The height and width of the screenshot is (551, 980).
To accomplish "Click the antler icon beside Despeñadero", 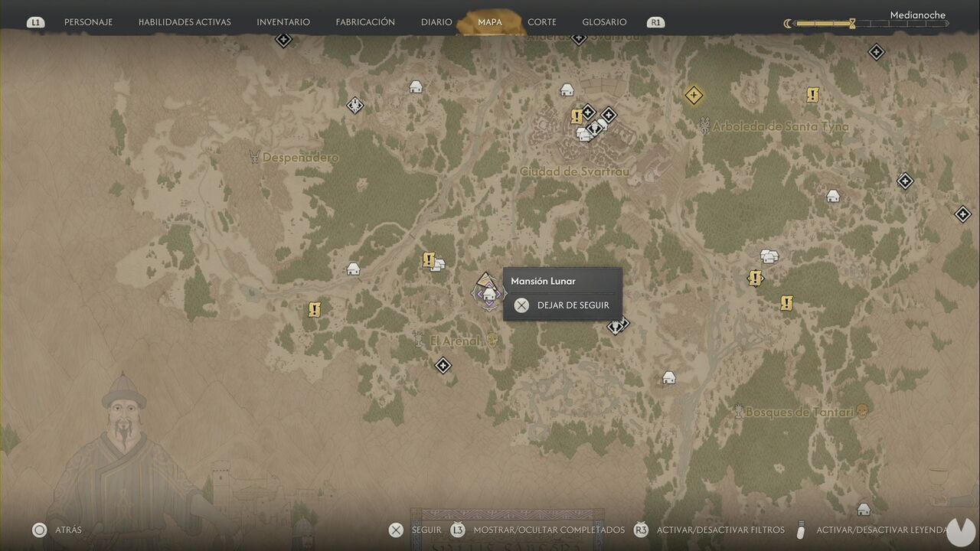I will coord(254,157).
